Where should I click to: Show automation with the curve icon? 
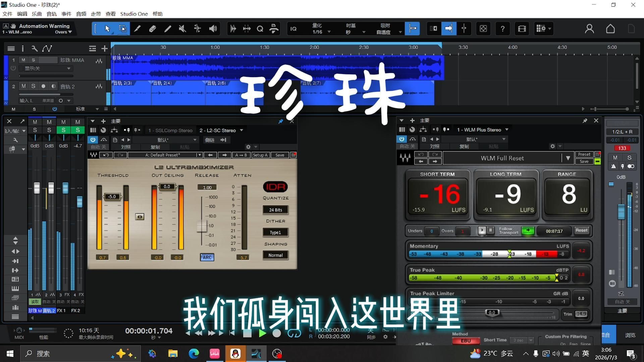click(47, 49)
